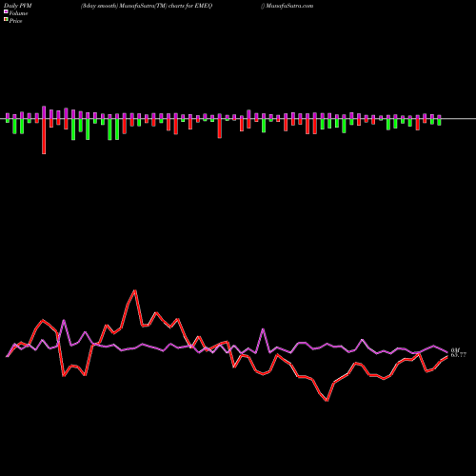Click the 0M axis value label
Image resolution: width=476 pixels, height=476 pixels.
455,350
